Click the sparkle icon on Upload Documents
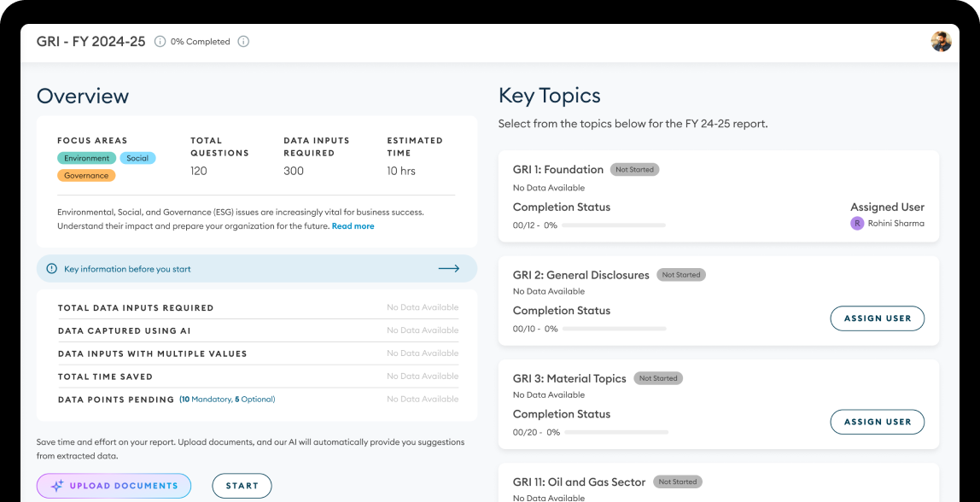The image size is (980, 502). click(x=57, y=486)
